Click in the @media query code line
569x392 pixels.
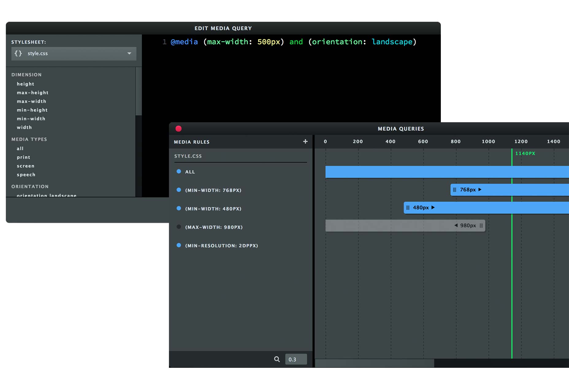[293, 42]
